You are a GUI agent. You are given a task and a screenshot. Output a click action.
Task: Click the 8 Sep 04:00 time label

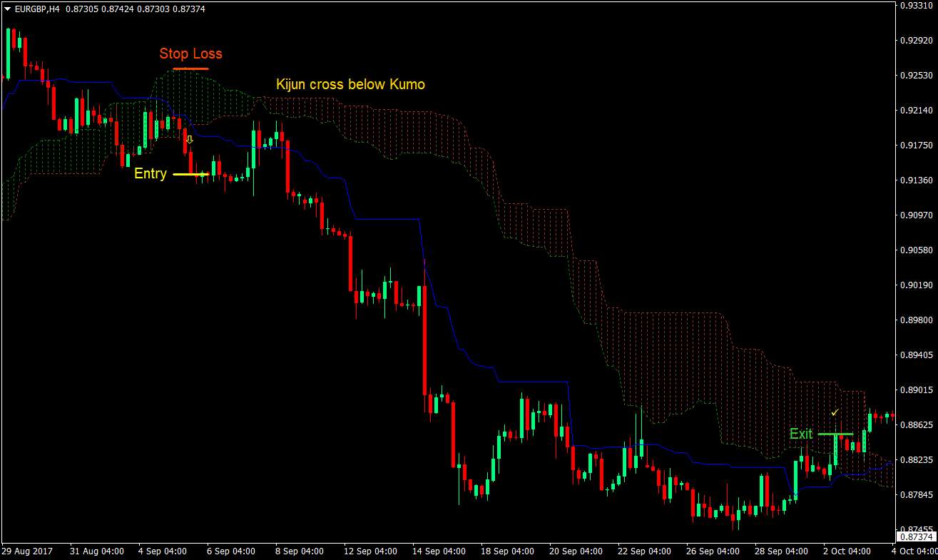[300, 551]
